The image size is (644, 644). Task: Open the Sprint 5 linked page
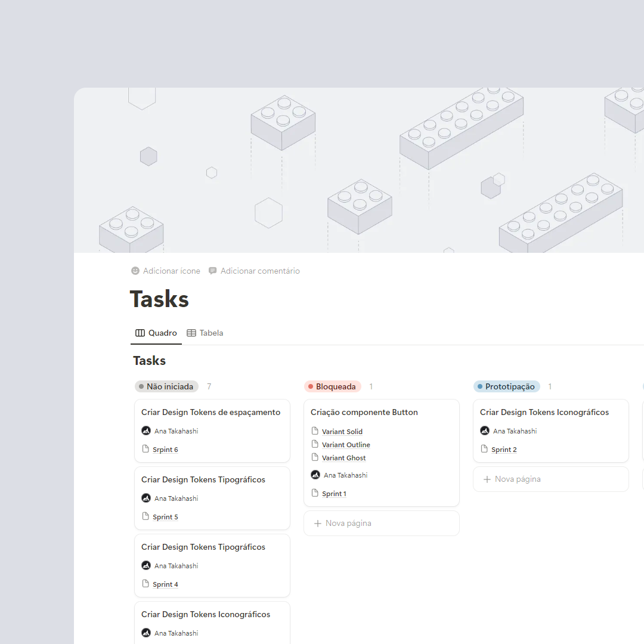coord(165,517)
